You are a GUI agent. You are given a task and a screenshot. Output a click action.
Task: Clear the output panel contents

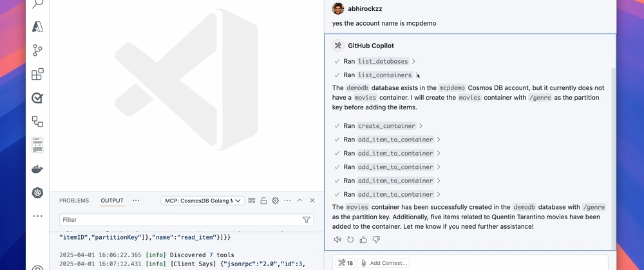tap(252, 201)
